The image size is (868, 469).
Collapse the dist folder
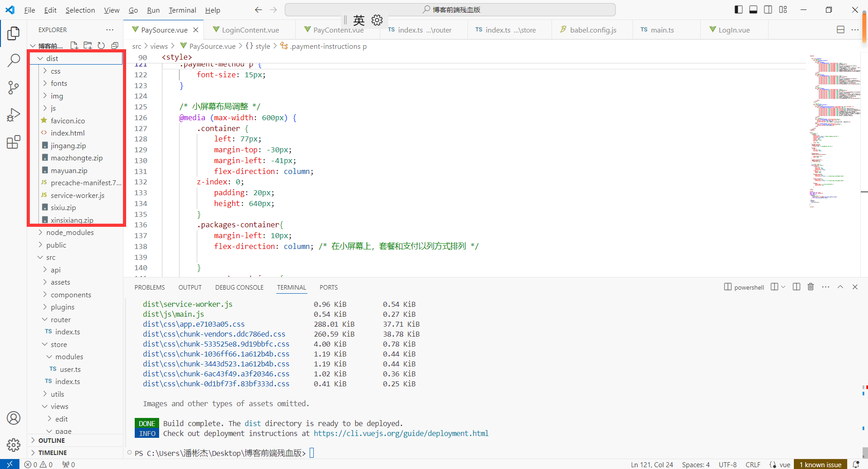pos(52,58)
